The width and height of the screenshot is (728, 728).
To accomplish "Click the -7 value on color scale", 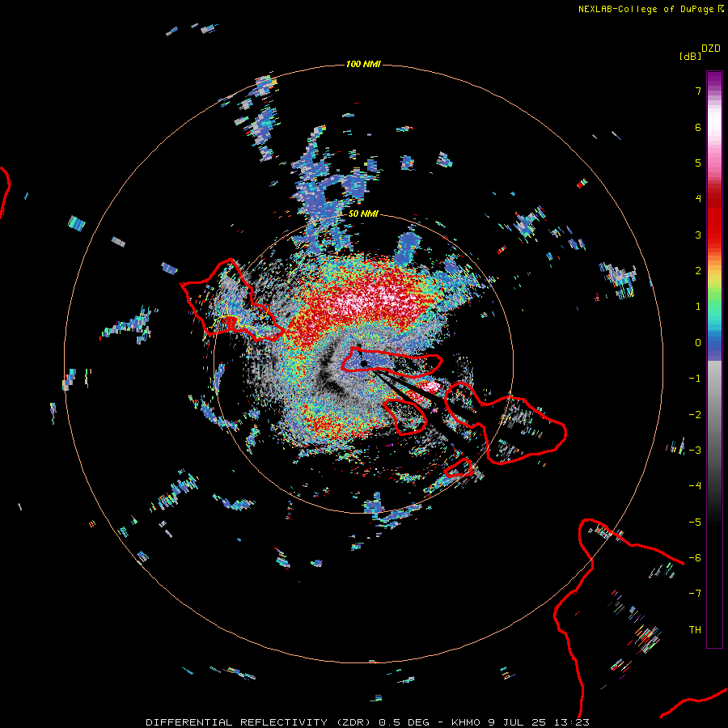I will [695, 594].
